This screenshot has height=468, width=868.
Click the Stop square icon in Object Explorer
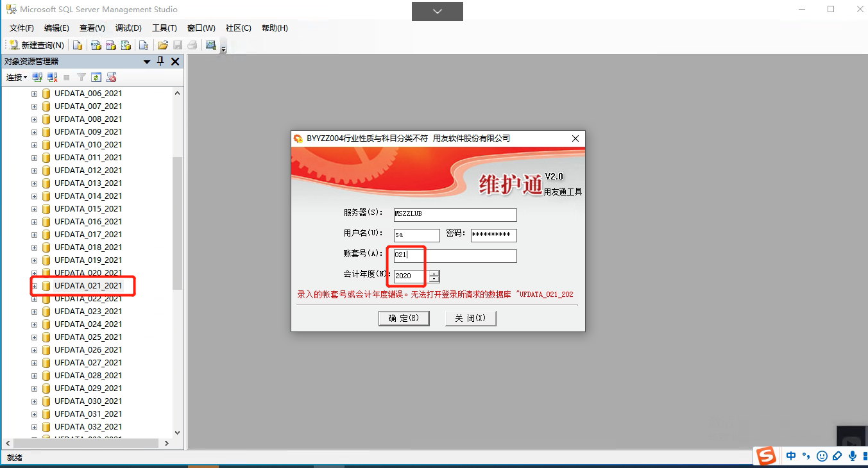pyautogui.click(x=67, y=77)
